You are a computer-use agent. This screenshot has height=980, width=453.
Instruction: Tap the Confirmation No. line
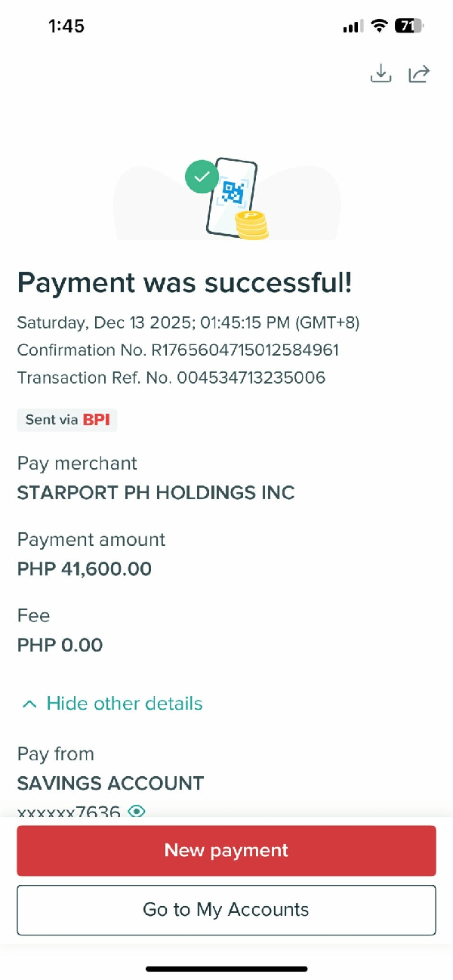click(x=178, y=350)
